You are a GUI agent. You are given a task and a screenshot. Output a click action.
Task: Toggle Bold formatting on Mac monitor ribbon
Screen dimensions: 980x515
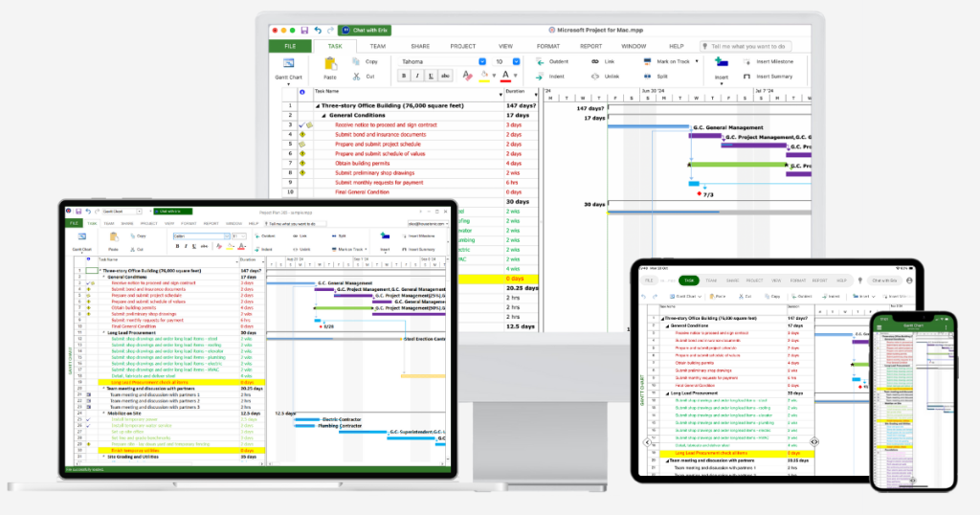404,76
